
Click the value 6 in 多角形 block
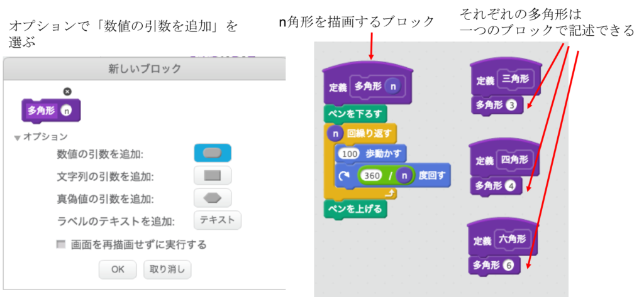508,266
